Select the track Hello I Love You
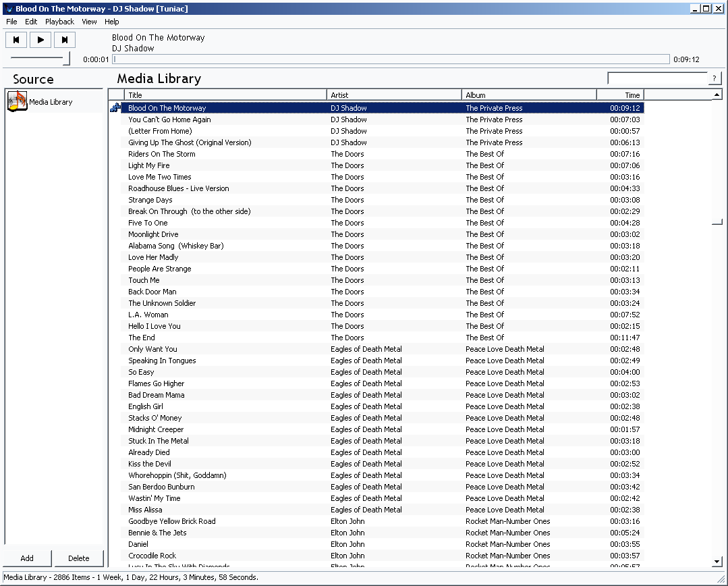This screenshot has height=586, width=728. point(383,326)
